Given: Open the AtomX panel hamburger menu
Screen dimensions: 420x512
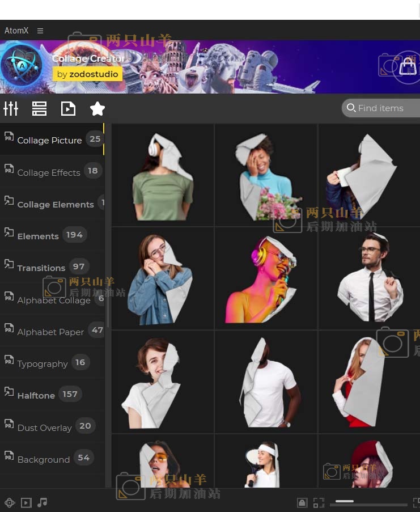Looking at the screenshot, I should pos(40,31).
